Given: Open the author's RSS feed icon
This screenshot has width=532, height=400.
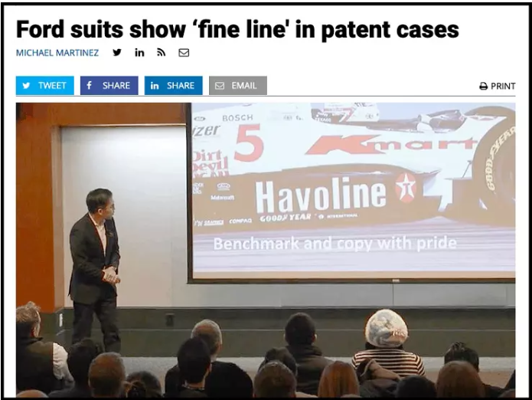Looking at the screenshot, I should tap(162, 52).
